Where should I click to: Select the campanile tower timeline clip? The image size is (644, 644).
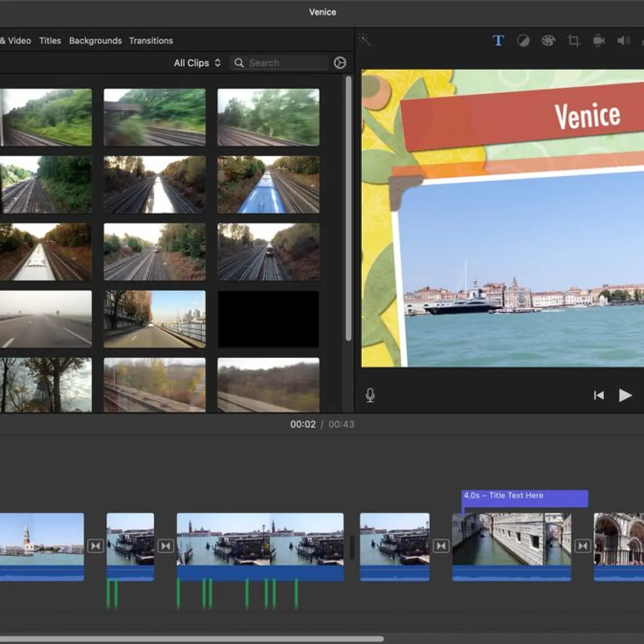(x=42, y=547)
